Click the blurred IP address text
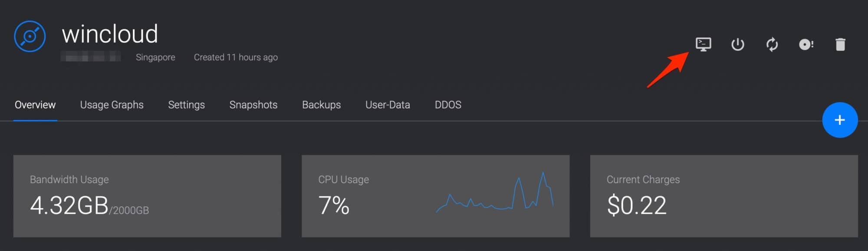This screenshot has height=251, width=868. 91,56
